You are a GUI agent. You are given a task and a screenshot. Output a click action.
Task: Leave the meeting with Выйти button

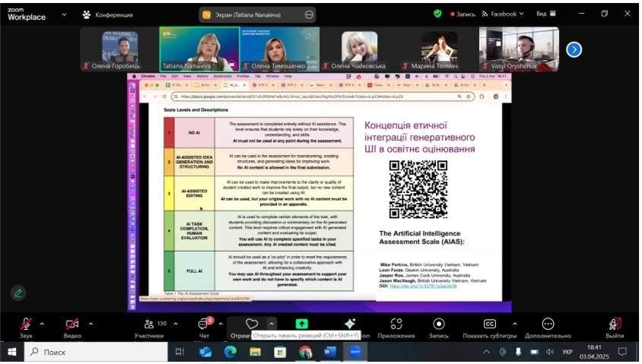(615, 324)
